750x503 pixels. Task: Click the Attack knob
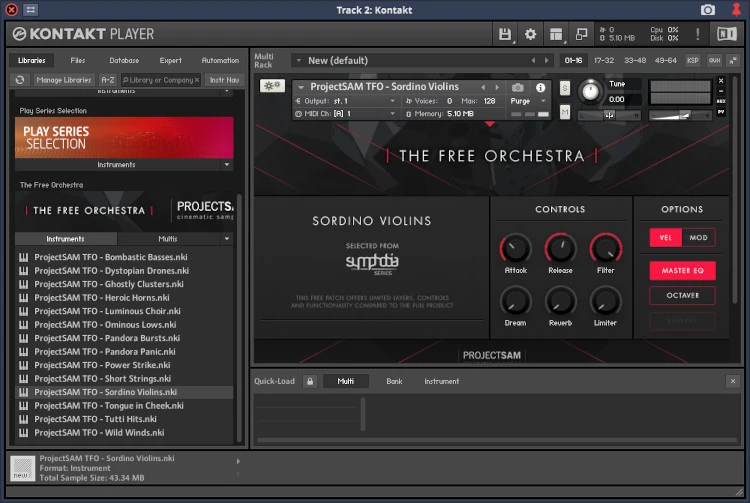(x=516, y=248)
